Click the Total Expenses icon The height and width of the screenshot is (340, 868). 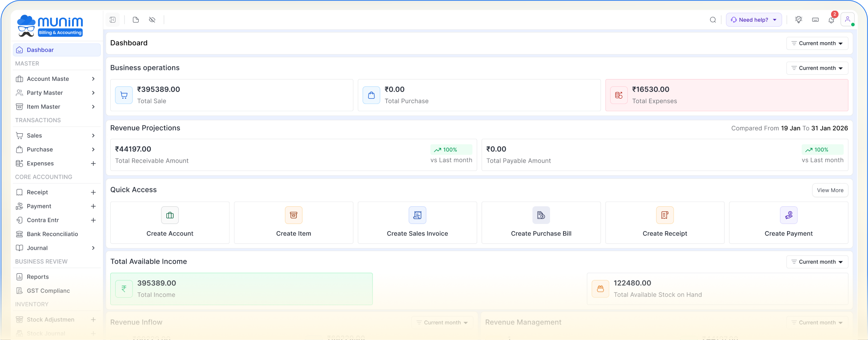tap(619, 95)
